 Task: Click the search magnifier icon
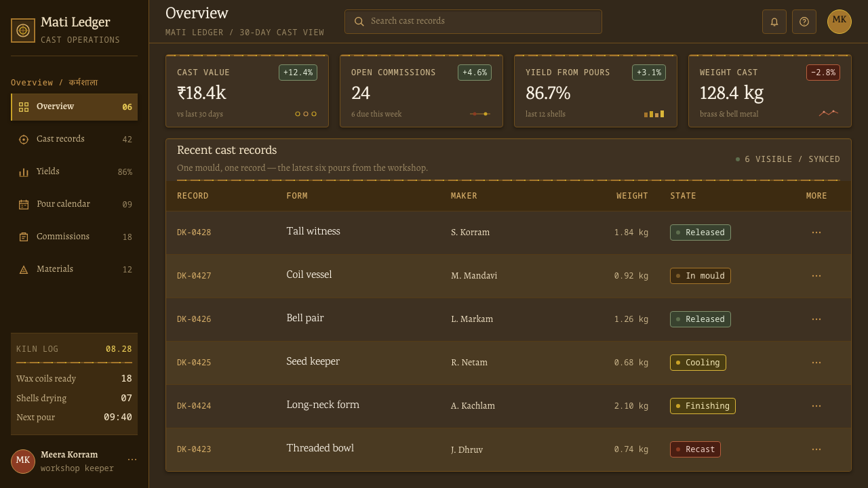[x=359, y=22]
